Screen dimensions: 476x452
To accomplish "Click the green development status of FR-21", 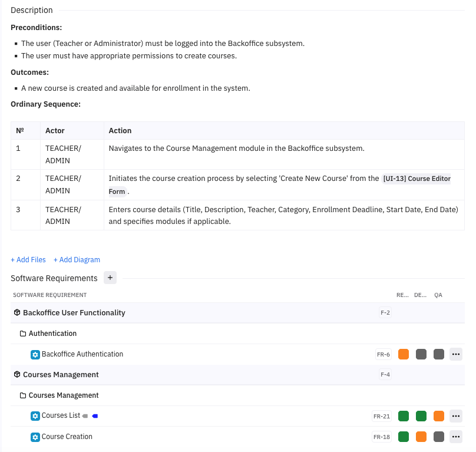I will [421, 416].
